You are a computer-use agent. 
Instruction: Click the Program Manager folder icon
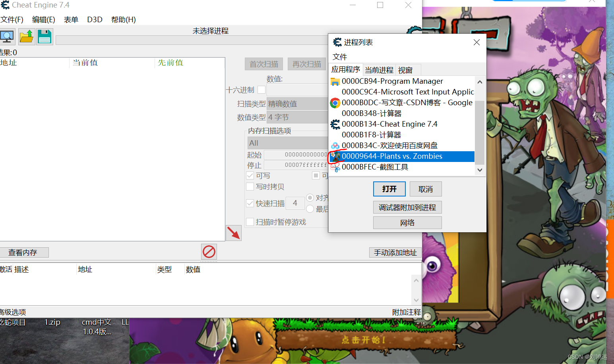(x=335, y=81)
